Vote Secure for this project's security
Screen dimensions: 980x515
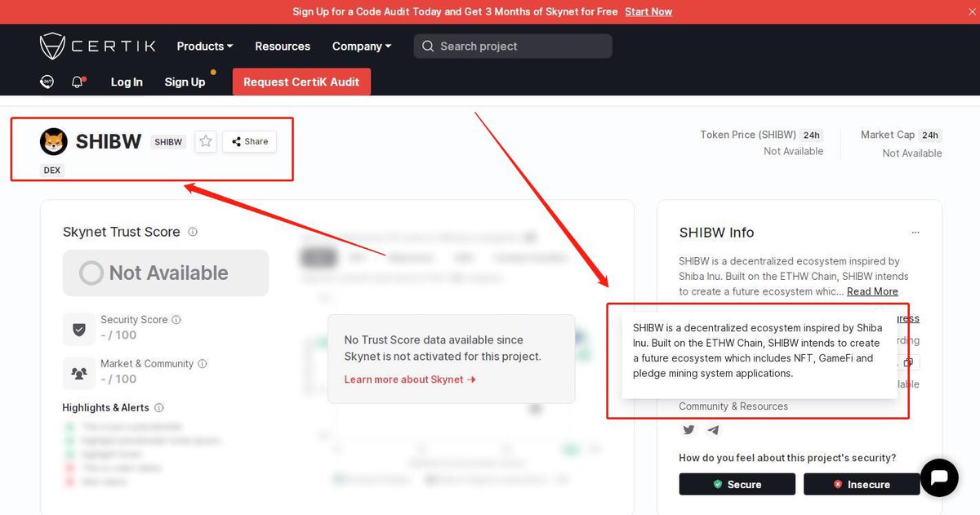pyautogui.click(x=737, y=484)
